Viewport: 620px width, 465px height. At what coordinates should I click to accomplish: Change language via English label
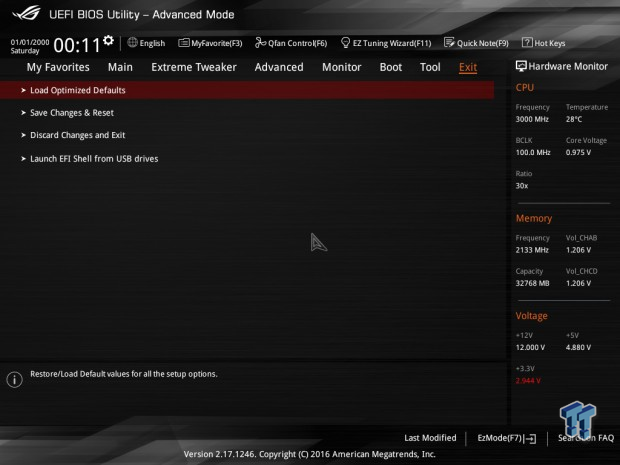152,43
